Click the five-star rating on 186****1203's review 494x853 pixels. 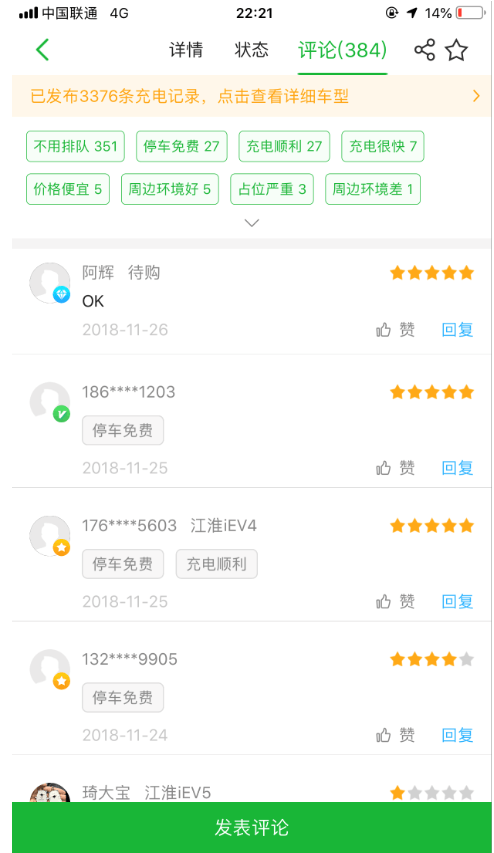(x=432, y=392)
